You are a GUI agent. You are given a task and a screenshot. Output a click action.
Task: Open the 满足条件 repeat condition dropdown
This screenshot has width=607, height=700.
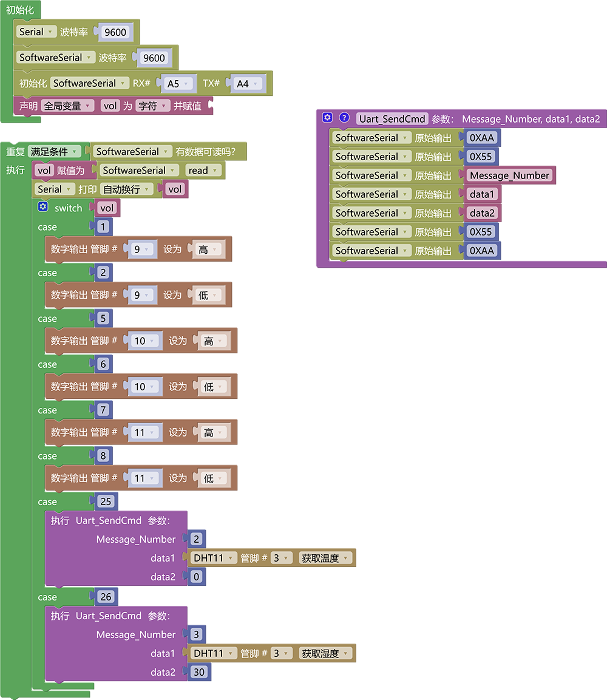[x=55, y=152]
